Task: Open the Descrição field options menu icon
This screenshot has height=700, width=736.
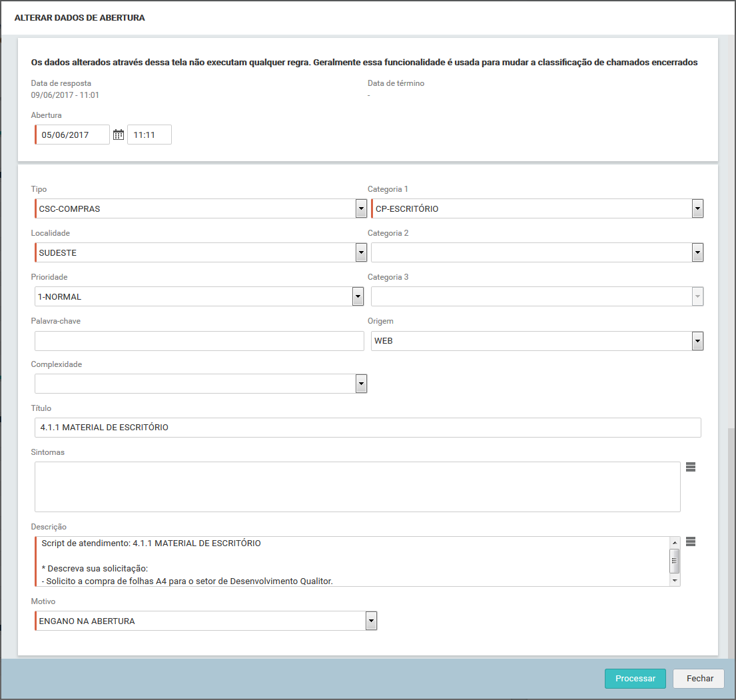Action: [691, 541]
